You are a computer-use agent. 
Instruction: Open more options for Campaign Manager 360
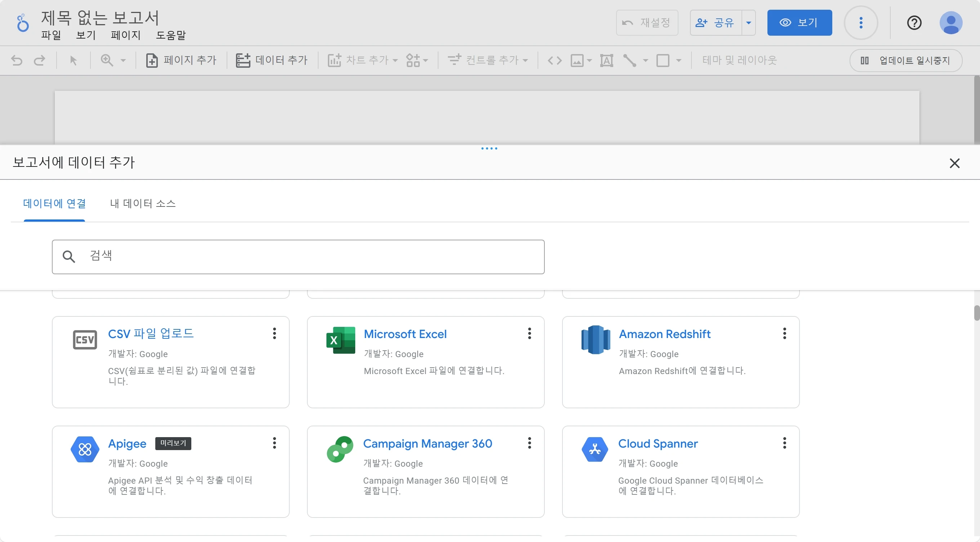529,443
